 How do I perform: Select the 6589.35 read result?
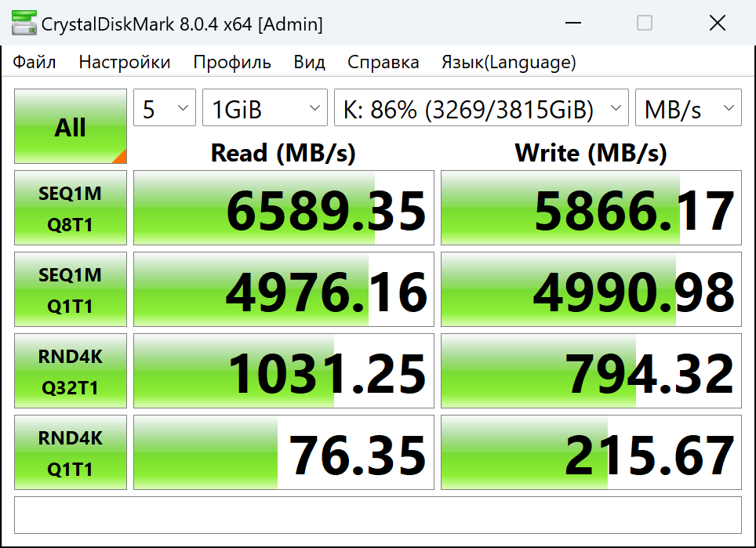[x=284, y=208]
